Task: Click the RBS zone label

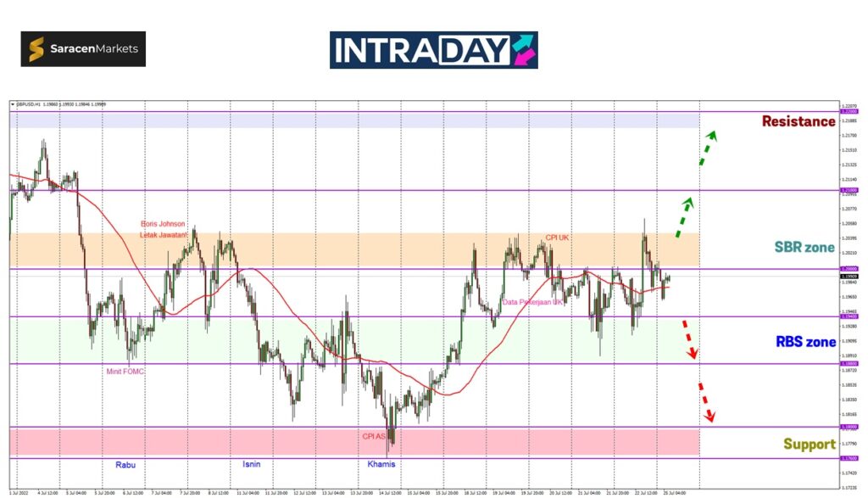Action: pyautogui.click(x=805, y=342)
